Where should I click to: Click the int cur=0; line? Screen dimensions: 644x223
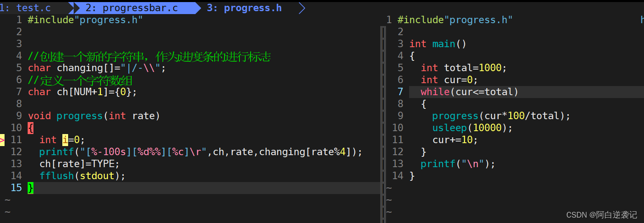(x=449, y=80)
